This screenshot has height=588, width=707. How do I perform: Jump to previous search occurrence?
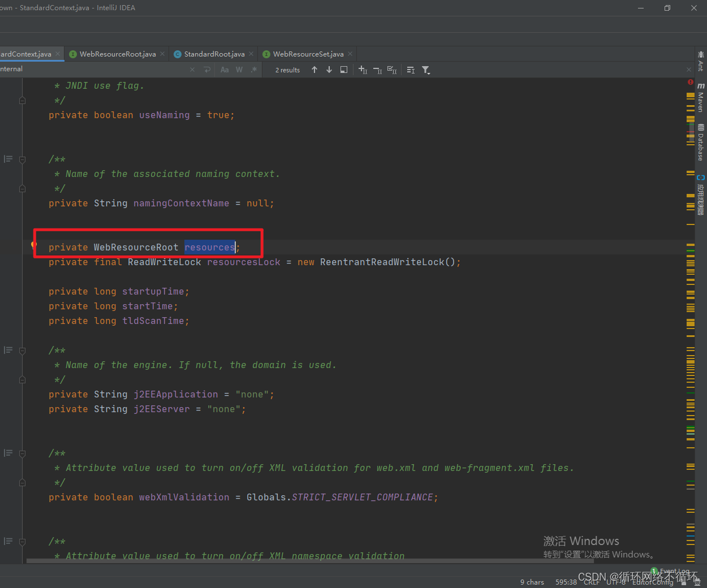[x=314, y=70]
